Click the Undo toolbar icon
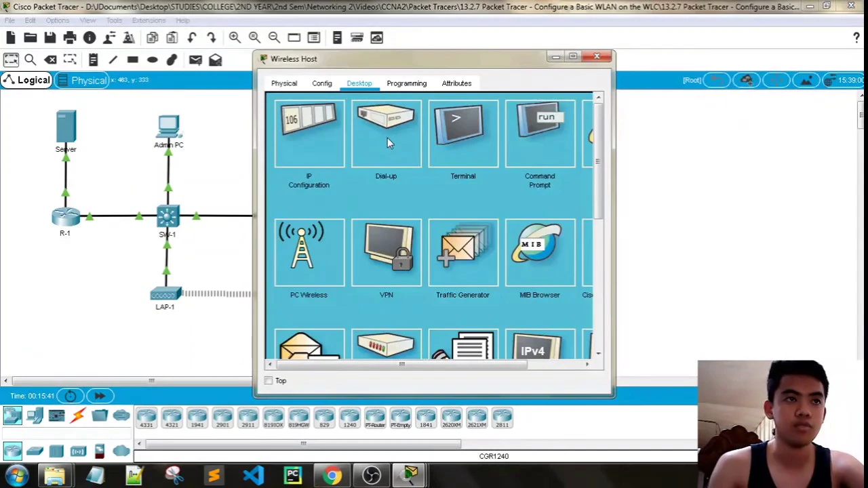 coord(192,38)
